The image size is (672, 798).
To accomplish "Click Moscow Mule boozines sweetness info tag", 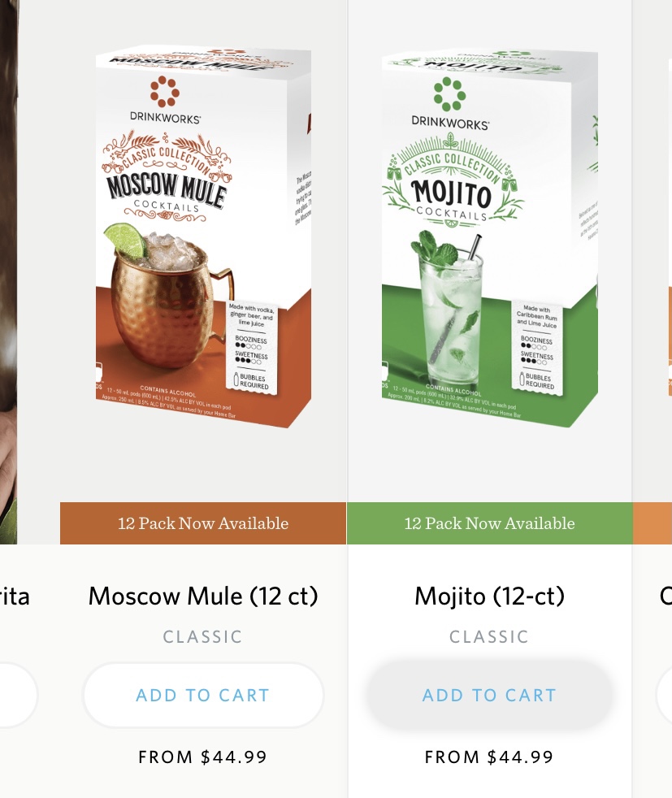I will pyautogui.click(x=253, y=346).
